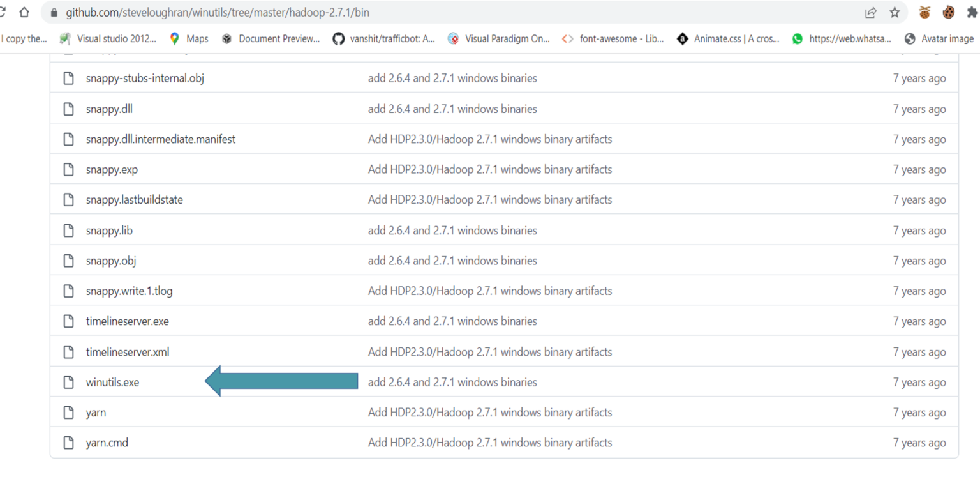Click the commit message next to timelineserver.exe
The width and height of the screenshot is (980, 486).
click(452, 321)
